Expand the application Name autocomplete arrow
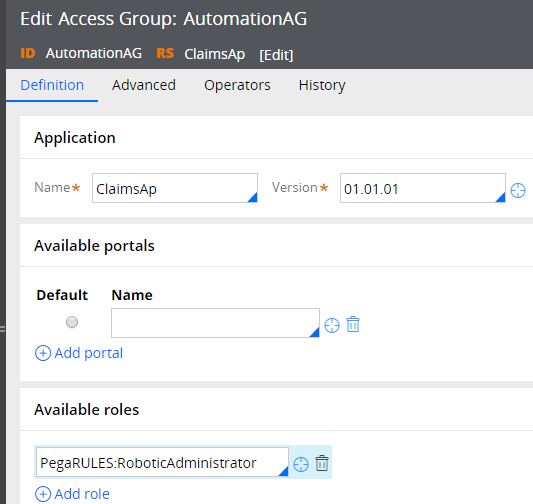 (253, 197)
